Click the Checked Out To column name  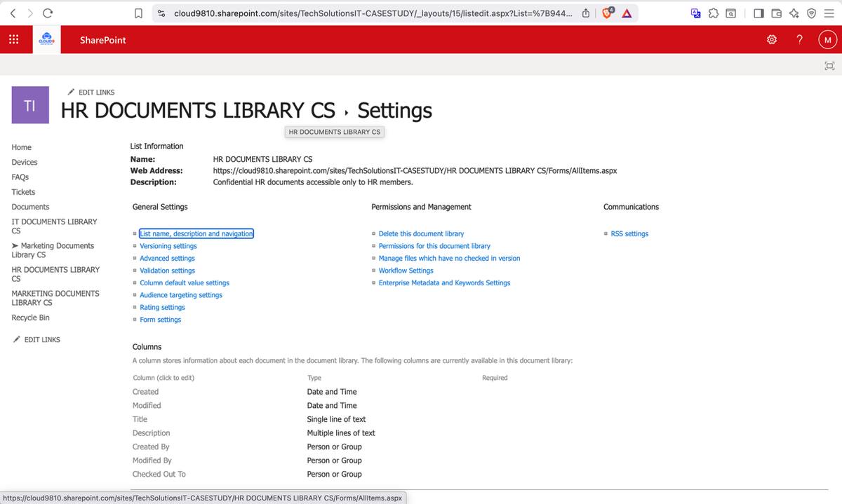click(x=159, y=474)
